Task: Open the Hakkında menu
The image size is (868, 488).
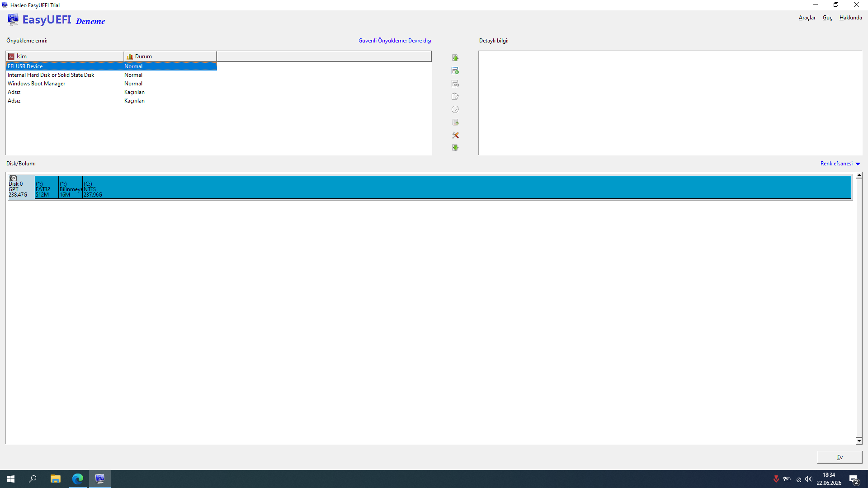Action: point(850,18)
